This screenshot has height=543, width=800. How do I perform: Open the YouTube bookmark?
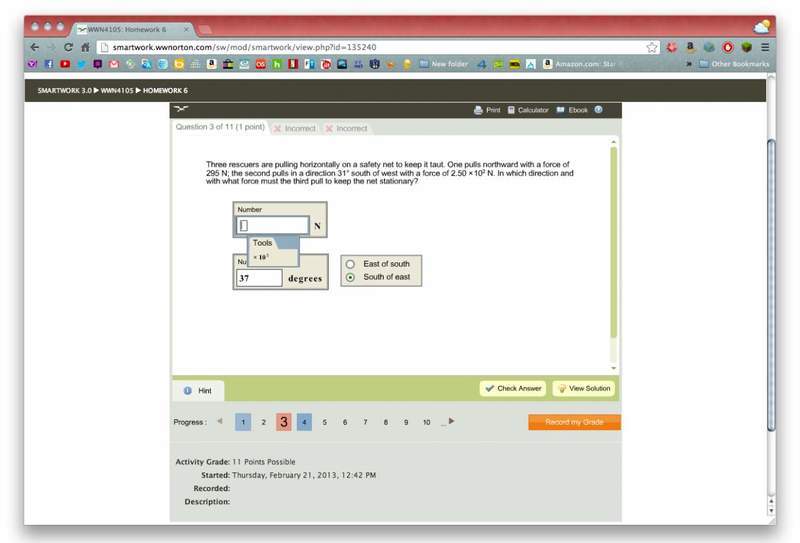[65, 64]
